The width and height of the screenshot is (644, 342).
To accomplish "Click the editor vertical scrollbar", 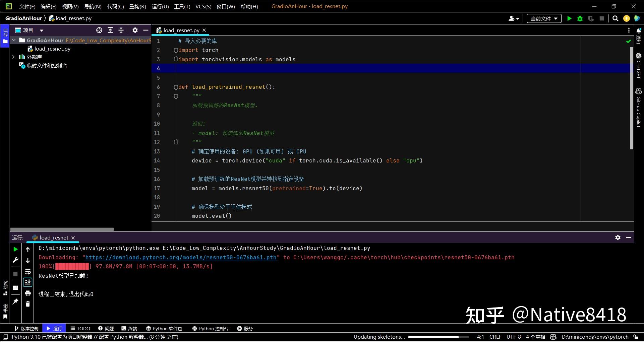I will tap(632, 98).
